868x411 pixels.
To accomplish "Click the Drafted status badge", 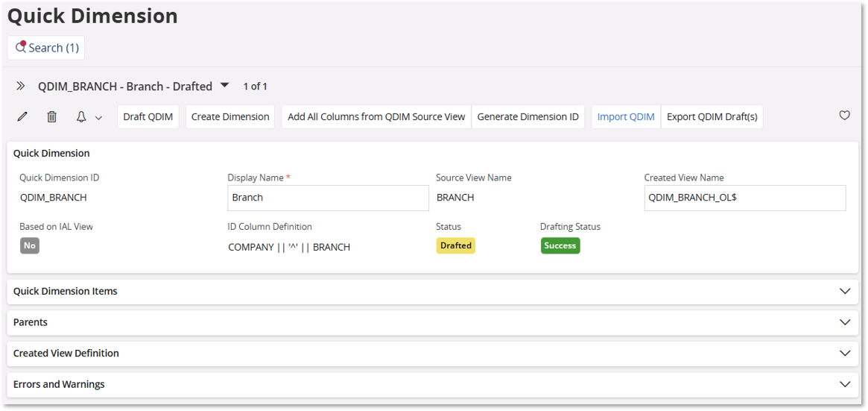I will (455, 245).
